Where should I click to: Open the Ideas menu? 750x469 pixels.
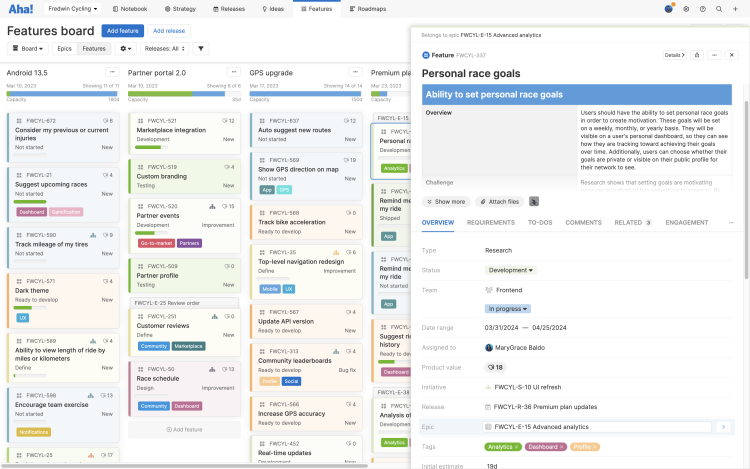click(x=273, y=9)
